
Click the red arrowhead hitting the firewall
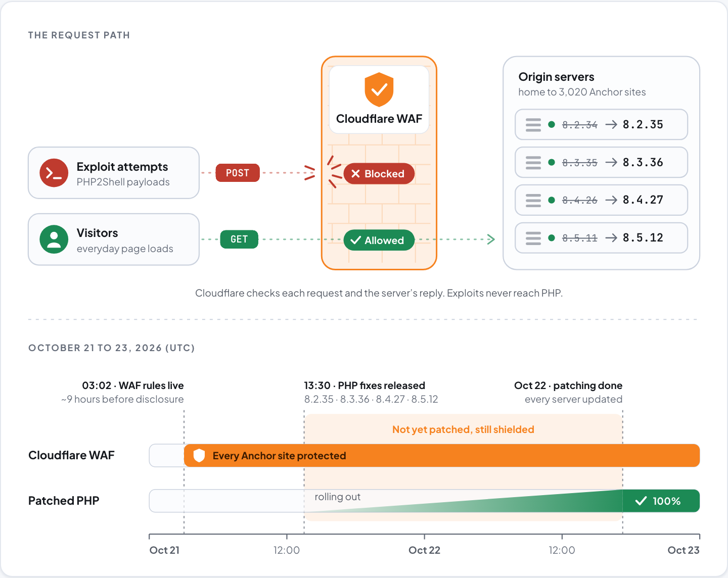[x=309, y=173]
